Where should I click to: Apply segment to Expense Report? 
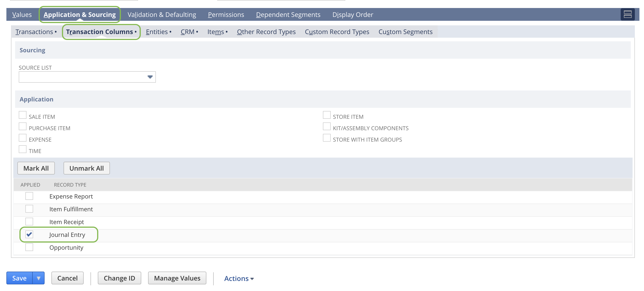click(29, 196)
